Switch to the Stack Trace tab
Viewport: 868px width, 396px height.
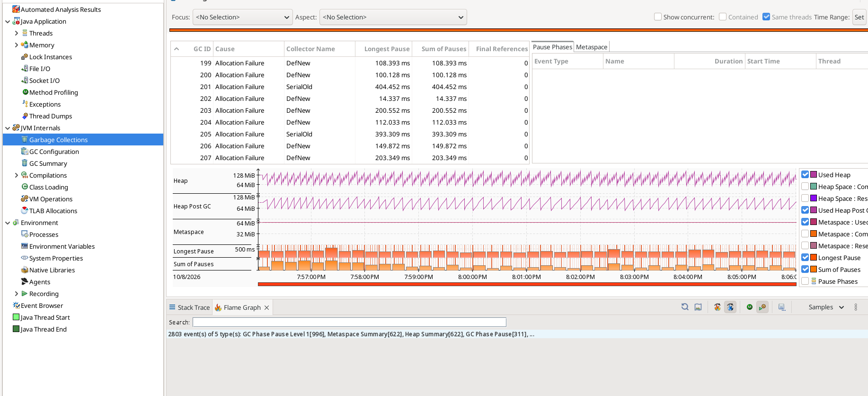[189, 307]
